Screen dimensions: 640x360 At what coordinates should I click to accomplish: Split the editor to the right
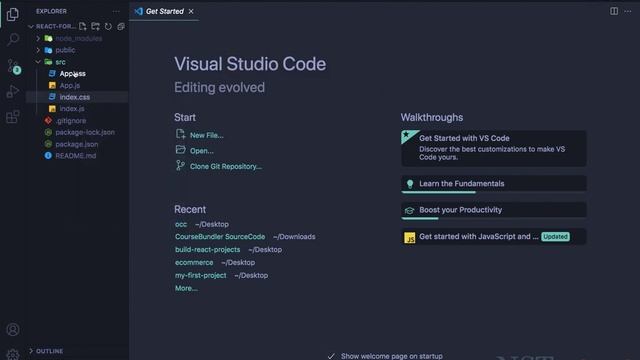click(x=614, y=11)
